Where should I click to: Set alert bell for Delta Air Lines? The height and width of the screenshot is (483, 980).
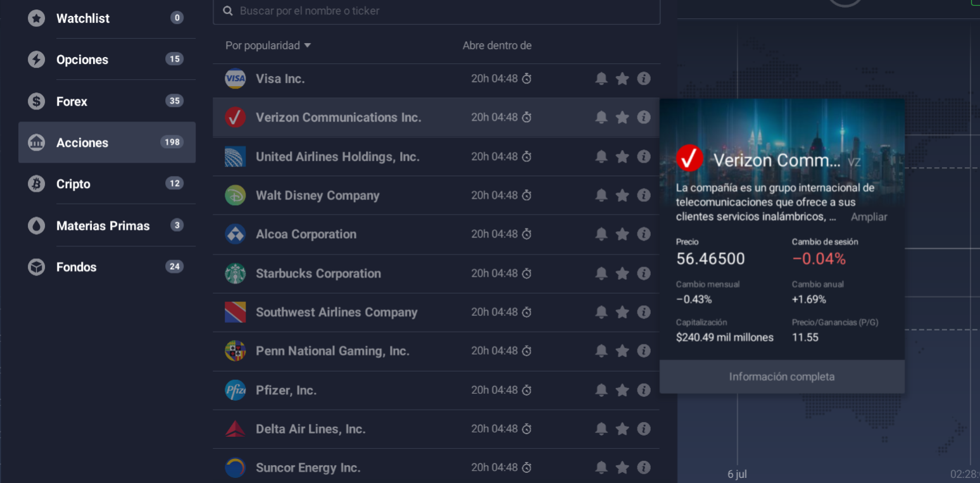pos(601,429)
